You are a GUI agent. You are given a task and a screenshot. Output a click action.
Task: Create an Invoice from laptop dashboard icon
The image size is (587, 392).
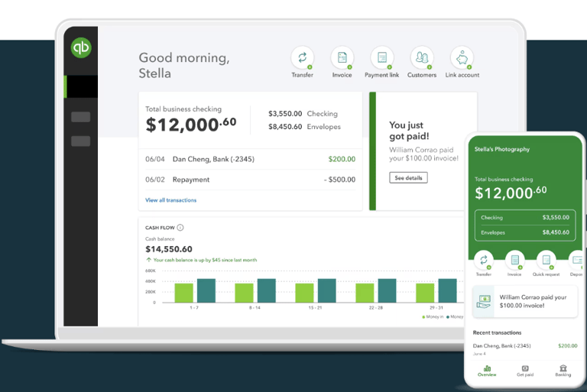(x=342, y=57)
